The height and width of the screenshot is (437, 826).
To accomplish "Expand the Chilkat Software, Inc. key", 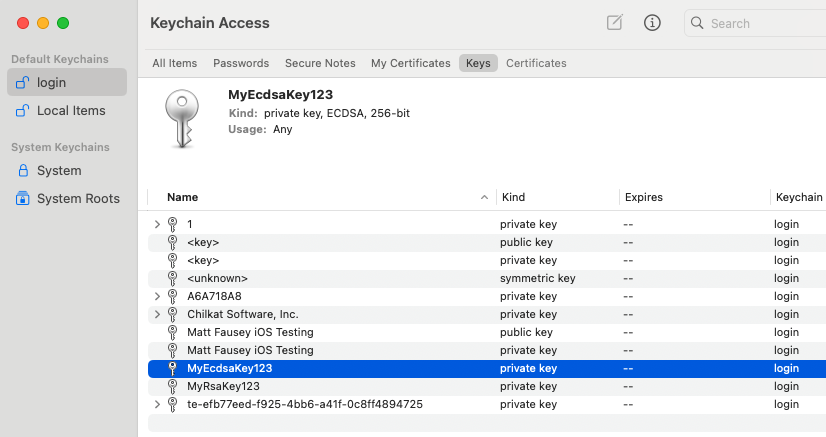I will (157, 314).
